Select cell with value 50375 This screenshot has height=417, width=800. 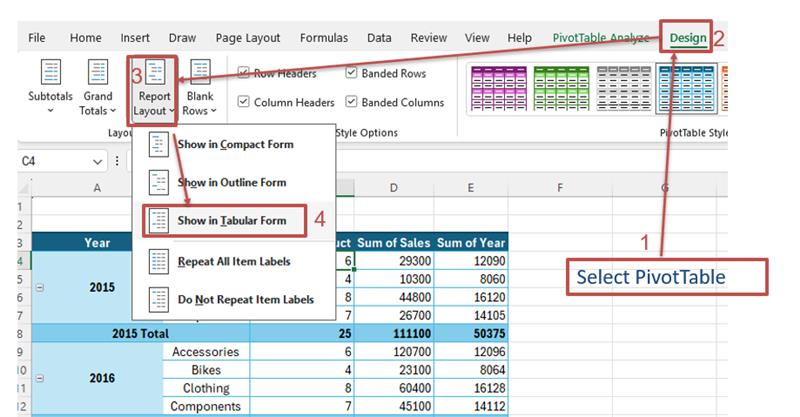click(470, 333)
